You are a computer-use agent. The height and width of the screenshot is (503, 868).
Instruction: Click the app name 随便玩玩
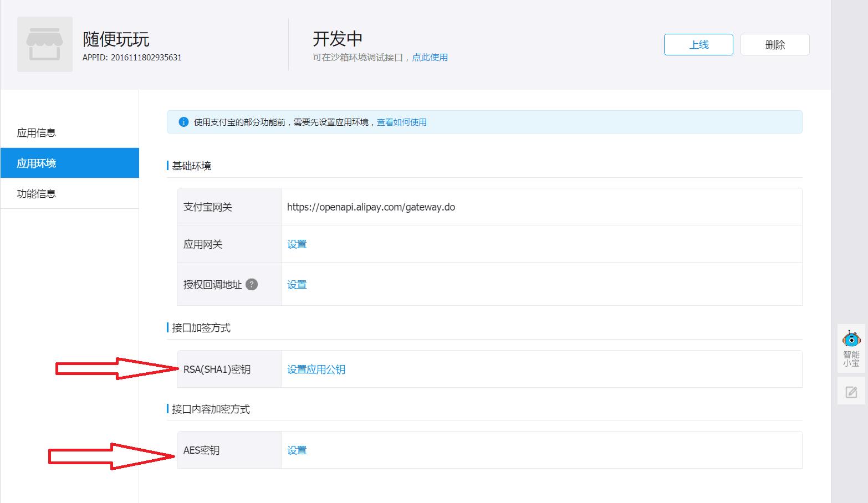(116, 39)
